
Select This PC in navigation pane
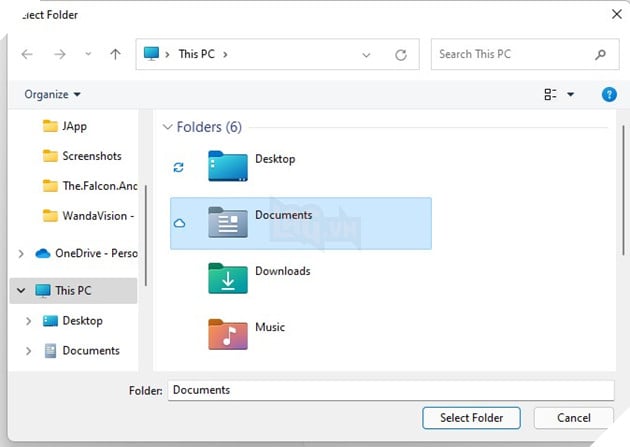point(73,290)
